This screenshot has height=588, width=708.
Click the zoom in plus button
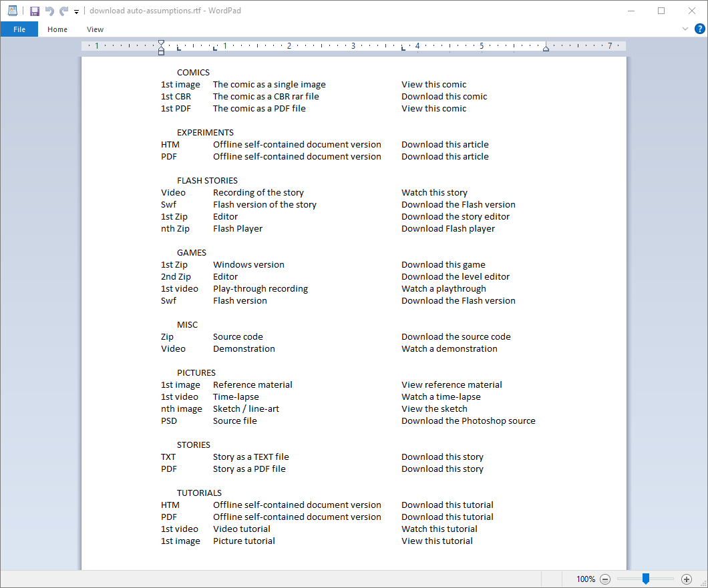686,579
